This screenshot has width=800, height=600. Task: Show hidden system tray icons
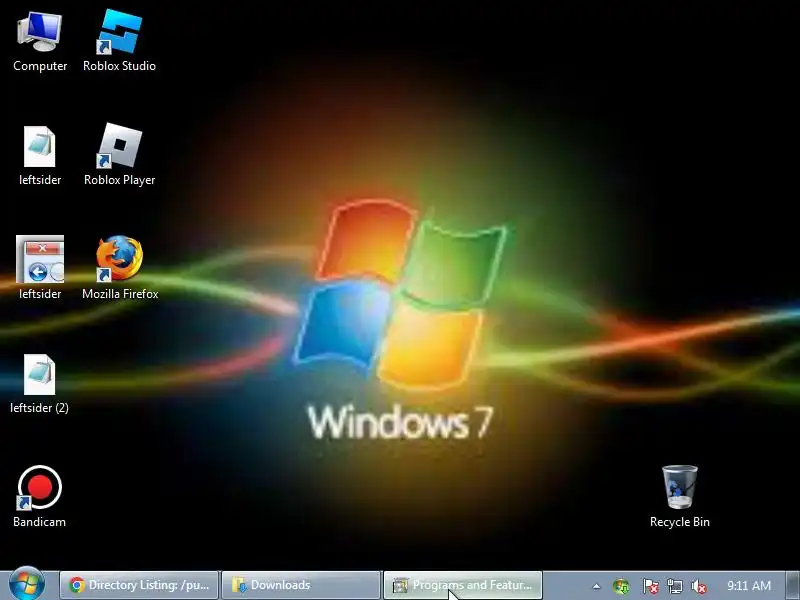click(596, 586)
